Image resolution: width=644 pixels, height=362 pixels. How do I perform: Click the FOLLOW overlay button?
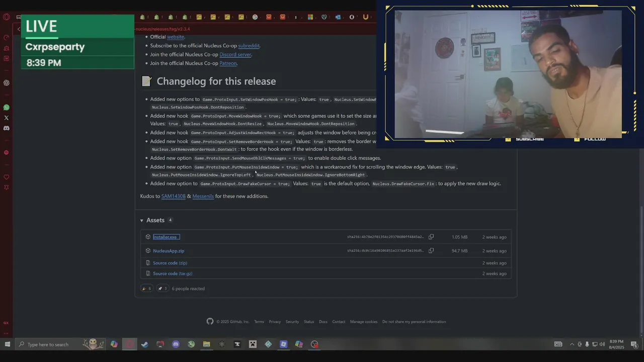(x=595, y=139)
